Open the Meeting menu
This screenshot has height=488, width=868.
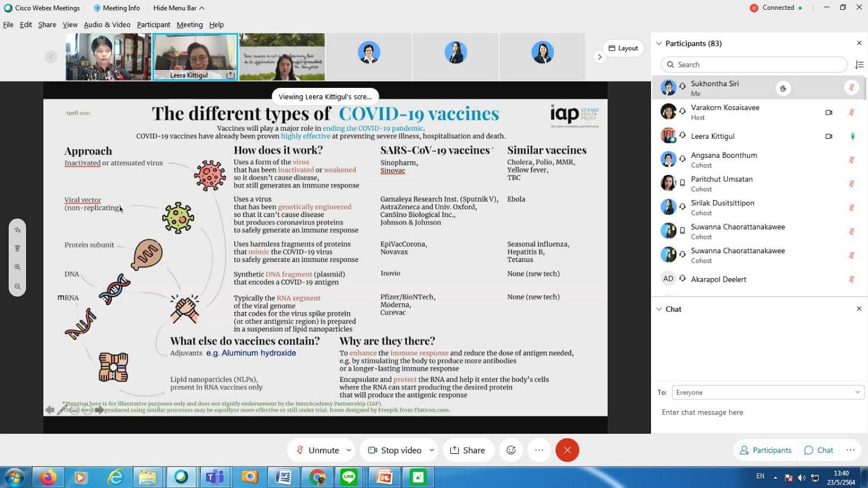[x=190, y=25]
